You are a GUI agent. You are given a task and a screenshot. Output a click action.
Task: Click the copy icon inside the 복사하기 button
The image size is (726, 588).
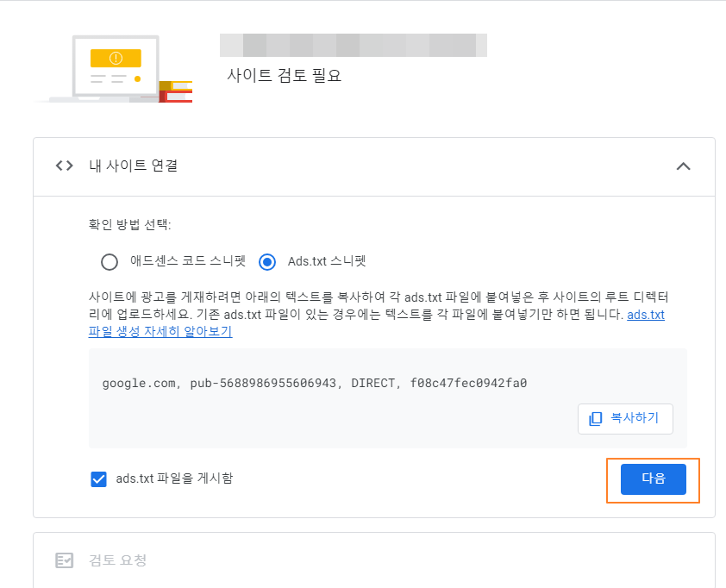pos(595,418)
